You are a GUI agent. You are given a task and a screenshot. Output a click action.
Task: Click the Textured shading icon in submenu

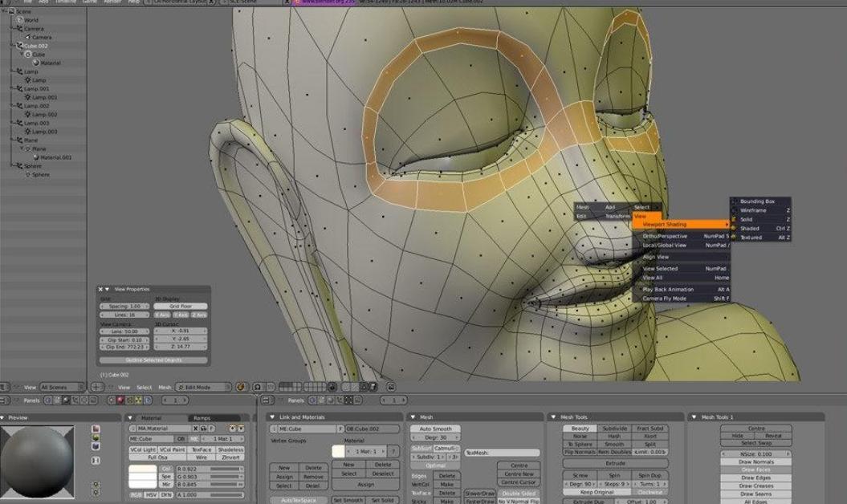[734, 238]
